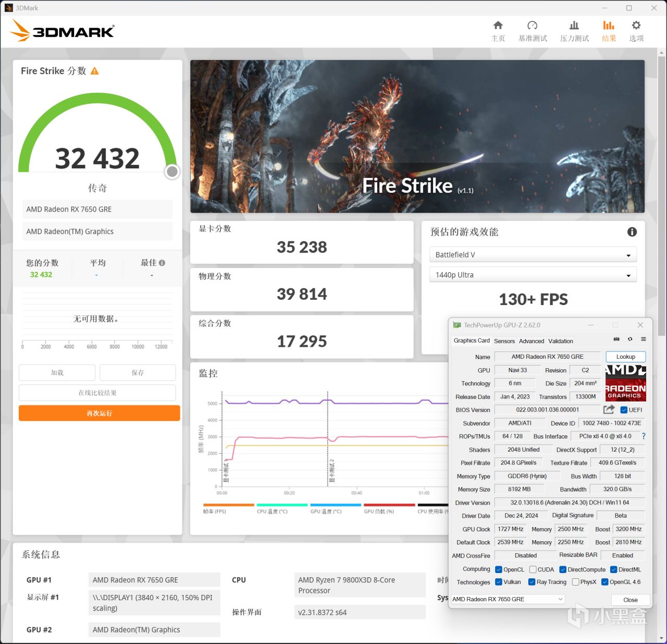Image resolution: width=667 pixels, height=644 pixels.
Task: Click the Device ID field in GPU-Z
Action: coord(612,423)
